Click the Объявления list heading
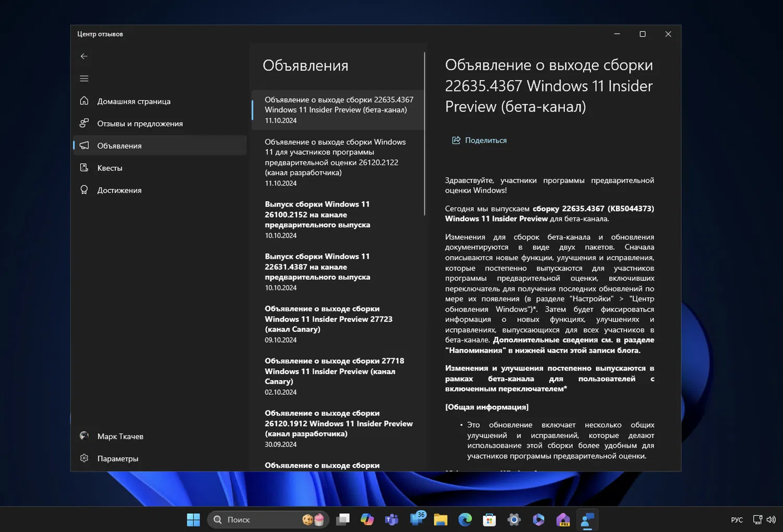The height and width of the screenshot is (532, 783). (305, 66)
